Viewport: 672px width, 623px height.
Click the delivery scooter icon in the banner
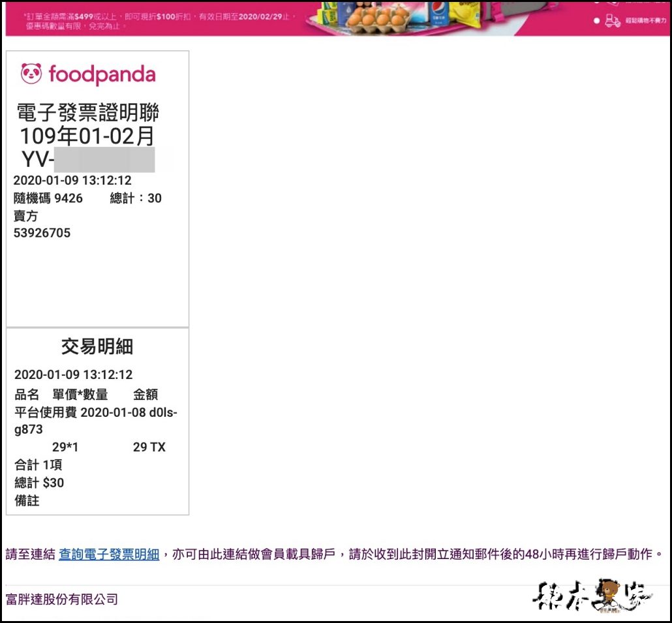[612, 20]
